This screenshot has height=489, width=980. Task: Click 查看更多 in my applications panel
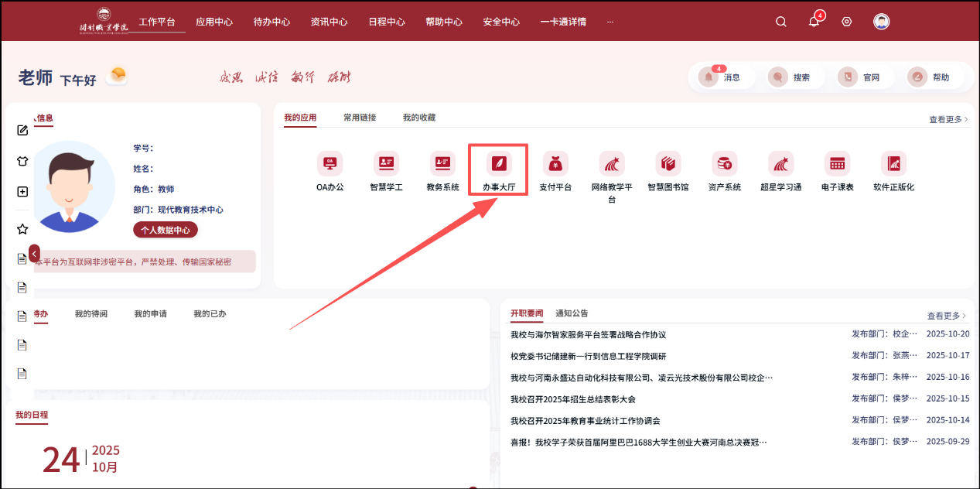[948, 119]
